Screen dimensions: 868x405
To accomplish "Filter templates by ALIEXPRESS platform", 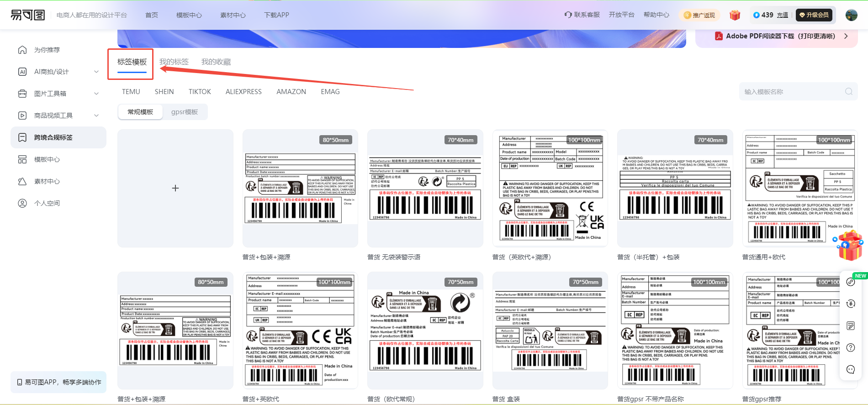I will [x=243, y=92].
